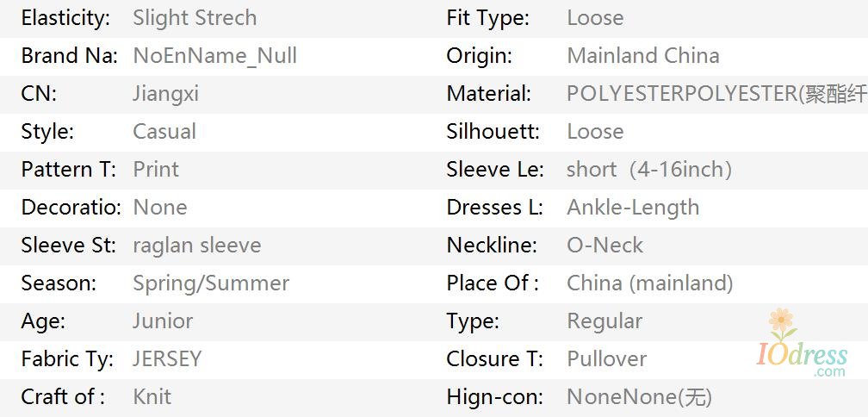The width and height of the screenshot is (868, 417).
Task: Click the "Knit" craft value
Action: click(x=152, y=397)
